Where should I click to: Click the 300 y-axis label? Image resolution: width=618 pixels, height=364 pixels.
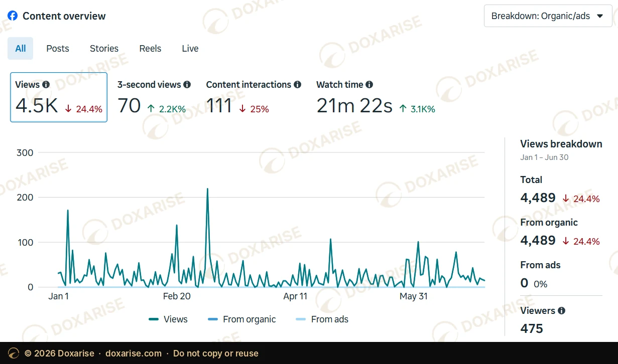25,152
